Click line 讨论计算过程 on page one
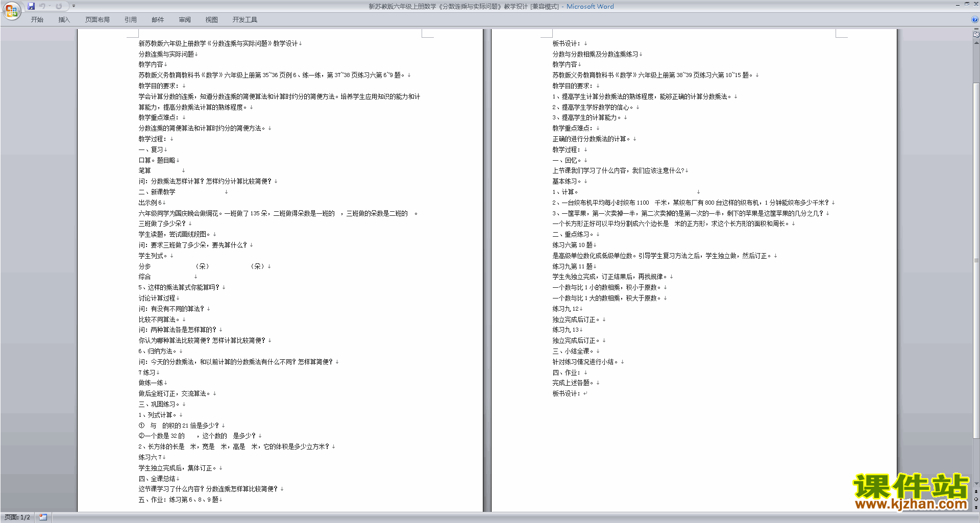Screen dimensions: 980x523 (157, 298)
